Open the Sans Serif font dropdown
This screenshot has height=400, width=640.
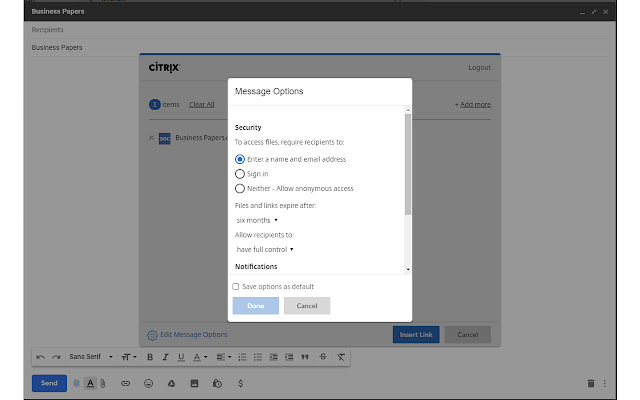(90, 357)
